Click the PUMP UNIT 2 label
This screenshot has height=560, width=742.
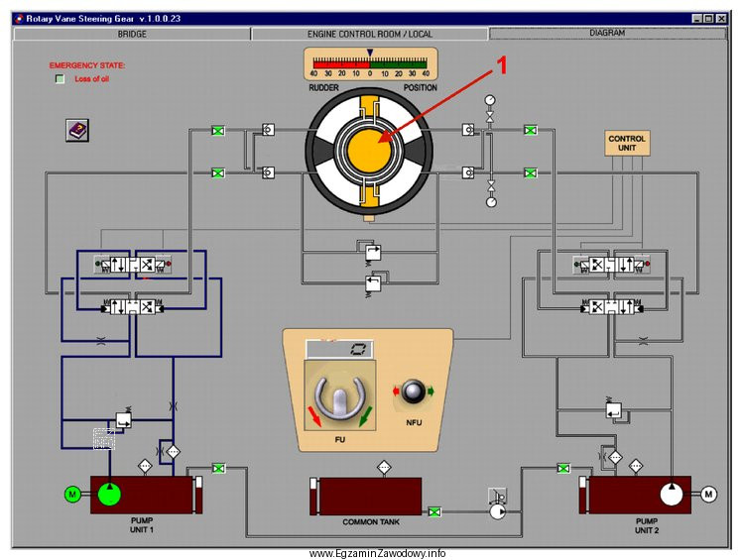point(647,525)
